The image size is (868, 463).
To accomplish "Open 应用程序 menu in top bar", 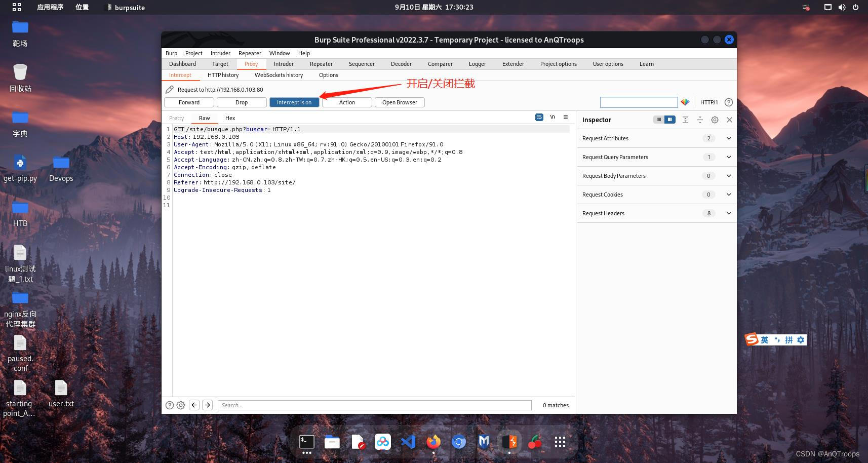I will 50,7.
